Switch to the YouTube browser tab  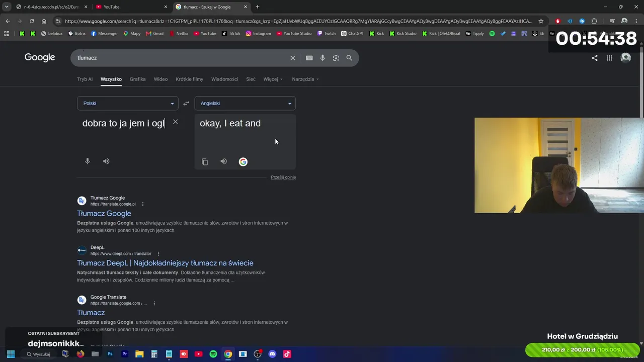point(132,7)
